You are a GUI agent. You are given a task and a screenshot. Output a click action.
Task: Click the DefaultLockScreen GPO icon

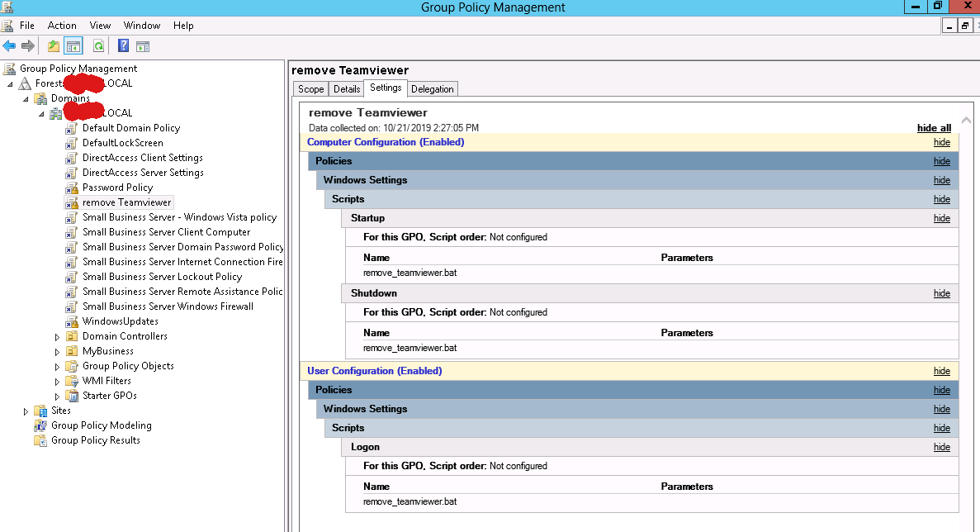pyautogui.click(x=72, y=143)
